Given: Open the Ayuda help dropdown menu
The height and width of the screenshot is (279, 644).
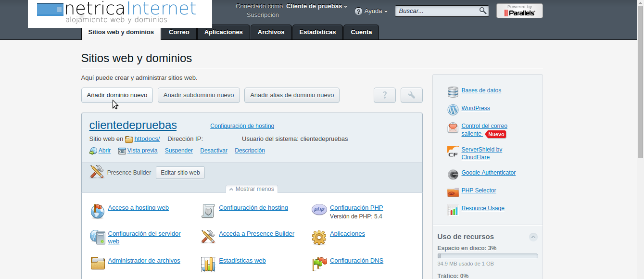Looking at the screenshot, I should coord(371,11).
